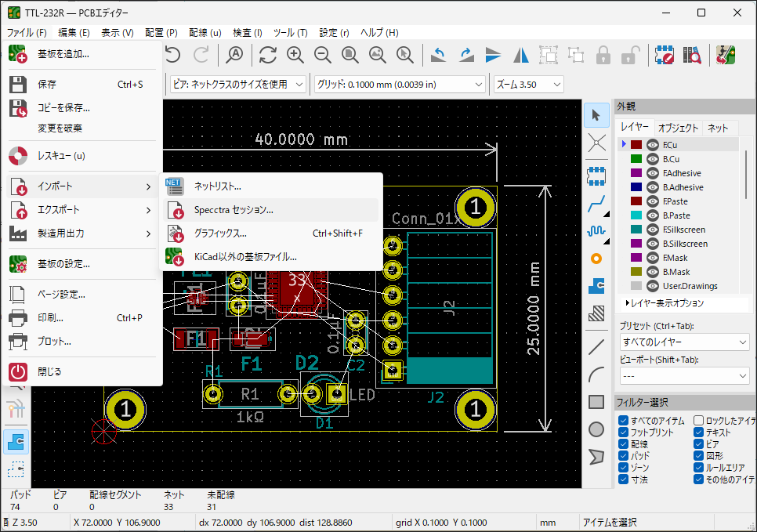
Task: Open the ビューポート dropdown
Action: (x=684, y=375)
